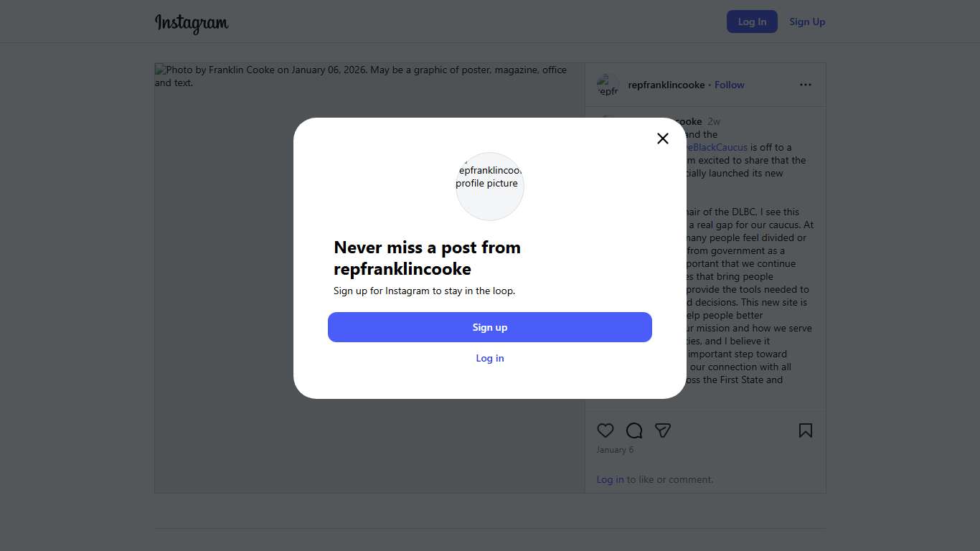Screen dimensions: 980x551
Task: Click profile picture inside the popup
Action: click(x=490, y=187)
